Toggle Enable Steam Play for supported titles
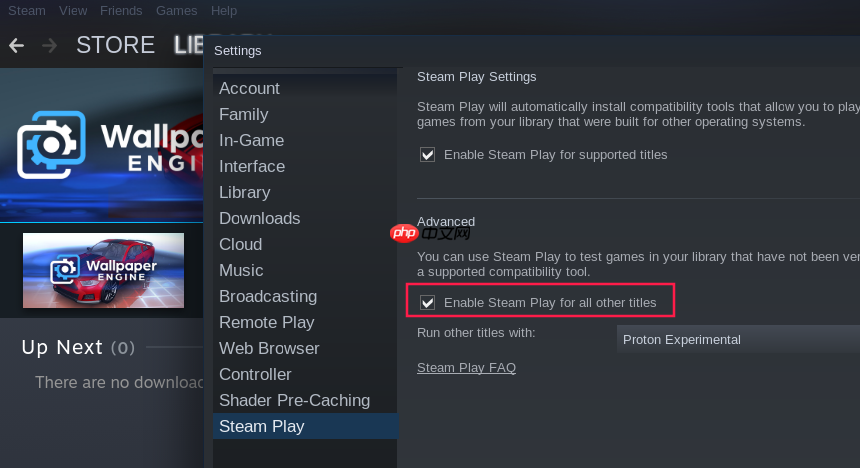 tap(428, 155)
